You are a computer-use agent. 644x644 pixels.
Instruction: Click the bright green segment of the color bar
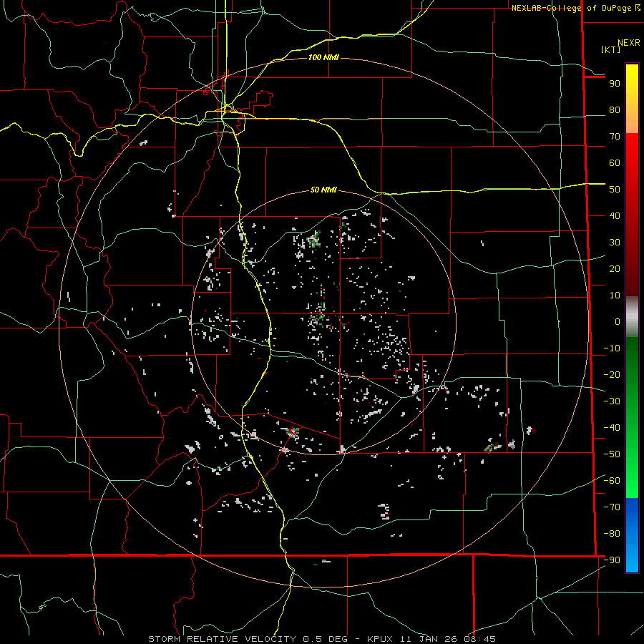pos(632,472)
